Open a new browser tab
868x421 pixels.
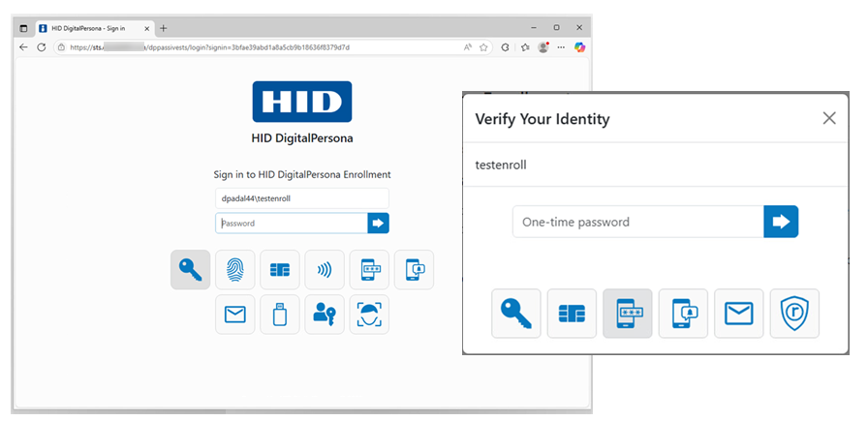tap(163, 28)
